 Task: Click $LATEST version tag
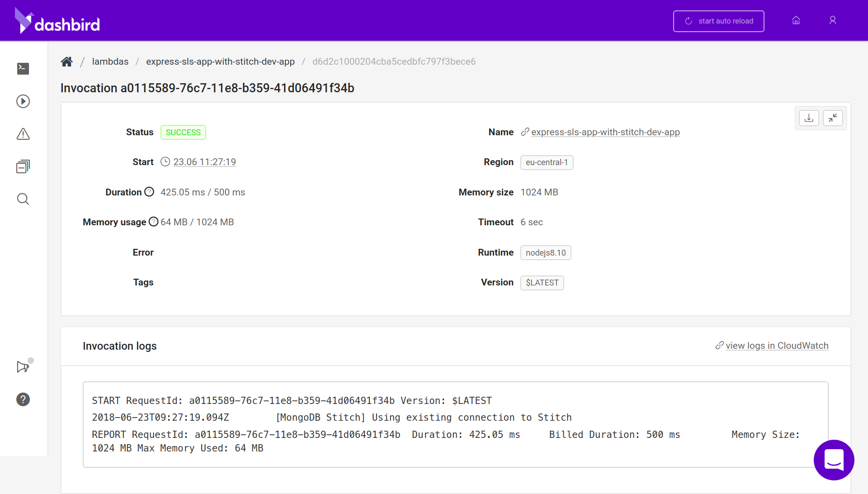542,283
